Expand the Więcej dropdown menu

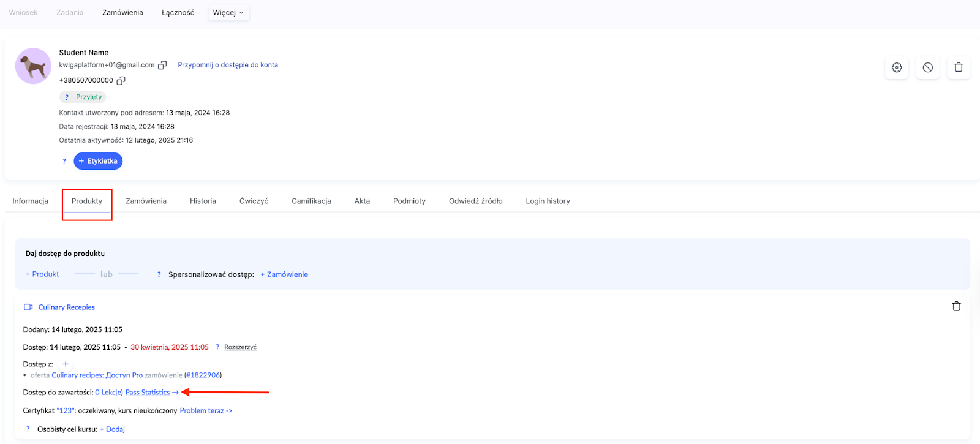click(228, 13)
